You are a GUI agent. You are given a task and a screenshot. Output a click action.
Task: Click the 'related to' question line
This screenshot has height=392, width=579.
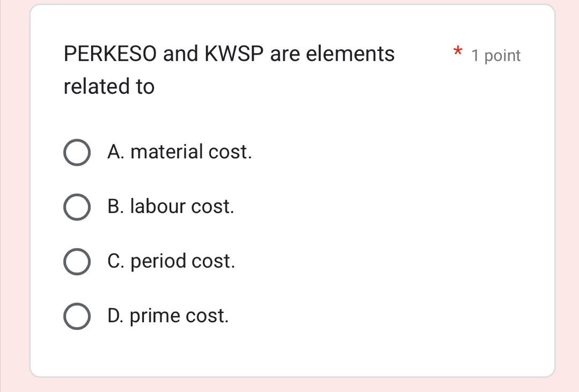click(109, 87)
